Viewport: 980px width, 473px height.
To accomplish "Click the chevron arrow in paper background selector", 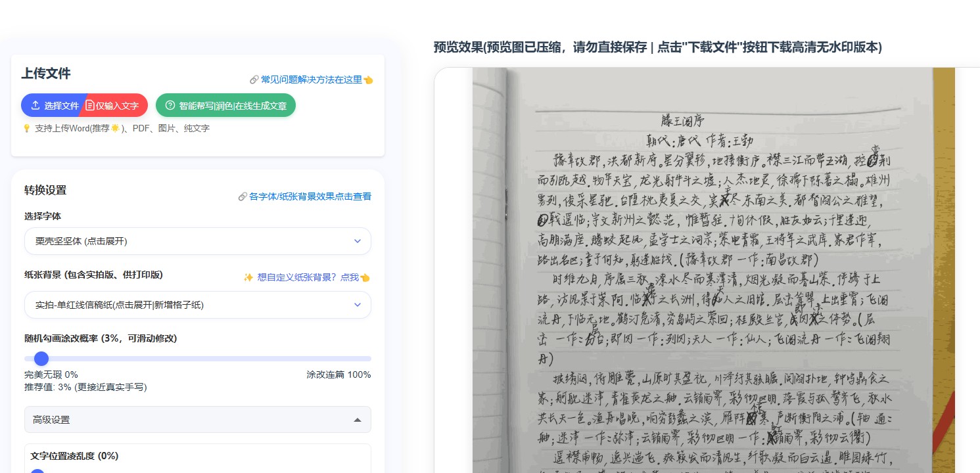I will tap(358, 305).
